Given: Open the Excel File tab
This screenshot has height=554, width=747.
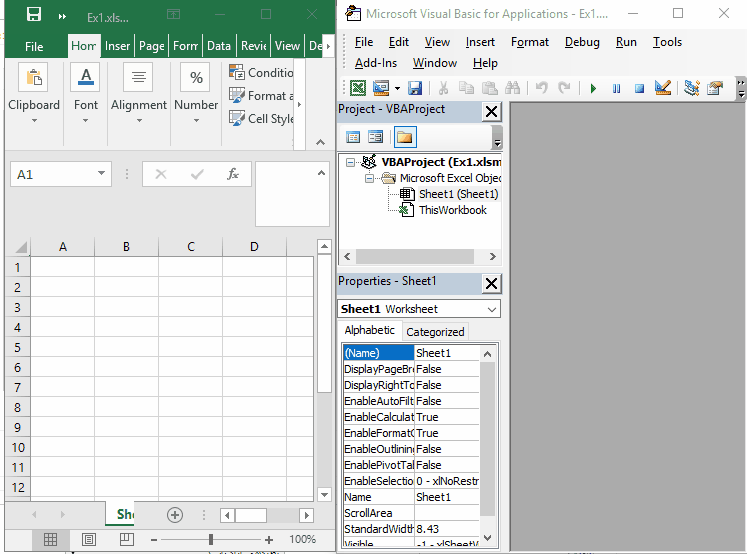Looking at the screenshot, I should [x=34, y=46].
